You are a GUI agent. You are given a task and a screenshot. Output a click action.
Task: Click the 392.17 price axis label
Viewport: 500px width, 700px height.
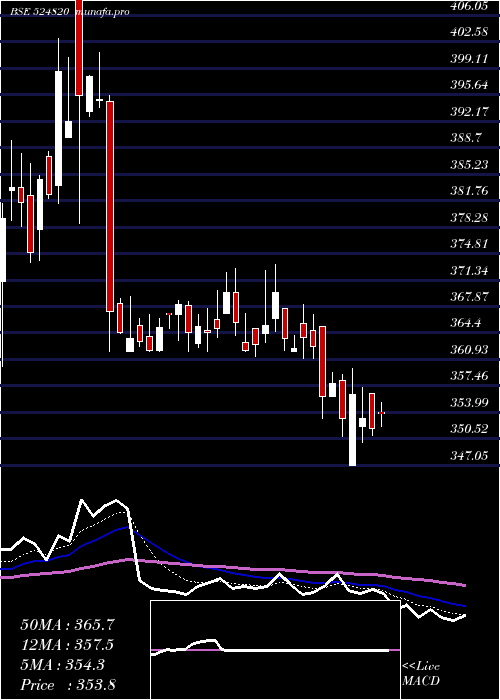468,112
